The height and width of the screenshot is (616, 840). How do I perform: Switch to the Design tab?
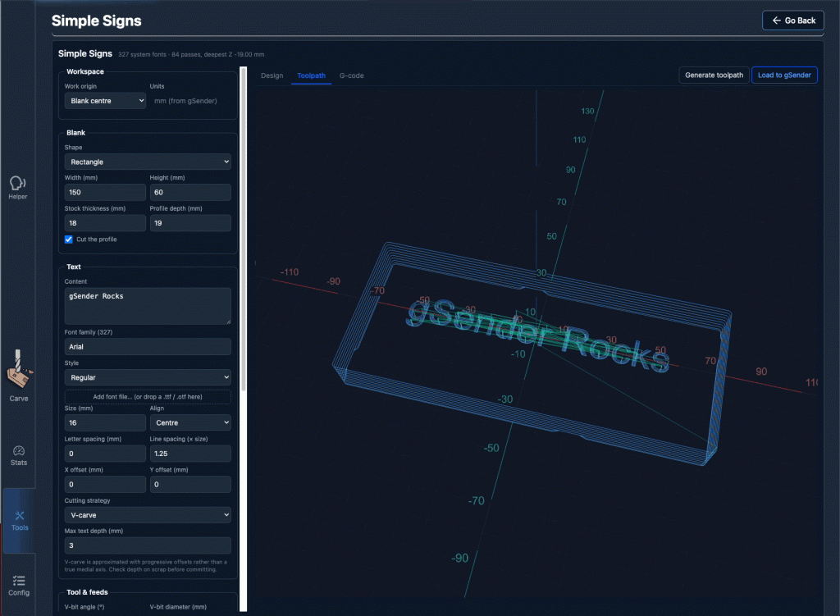click(x=272, y=75)
